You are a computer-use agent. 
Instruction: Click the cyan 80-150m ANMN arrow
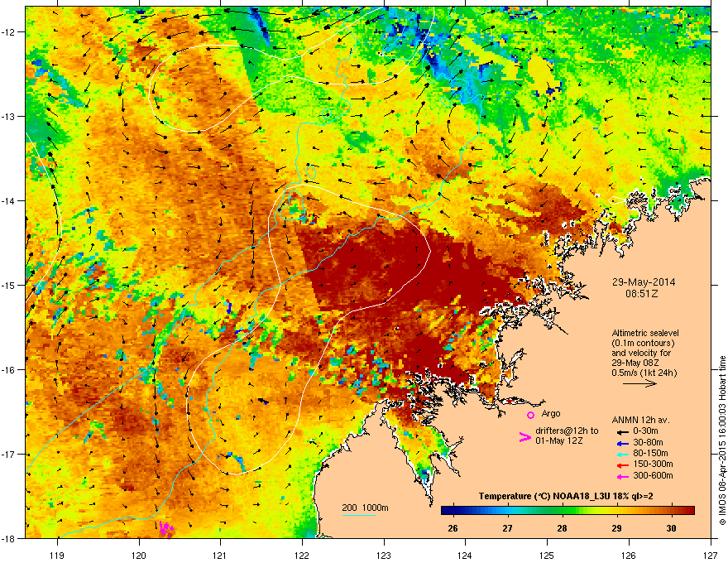[622, 454]
